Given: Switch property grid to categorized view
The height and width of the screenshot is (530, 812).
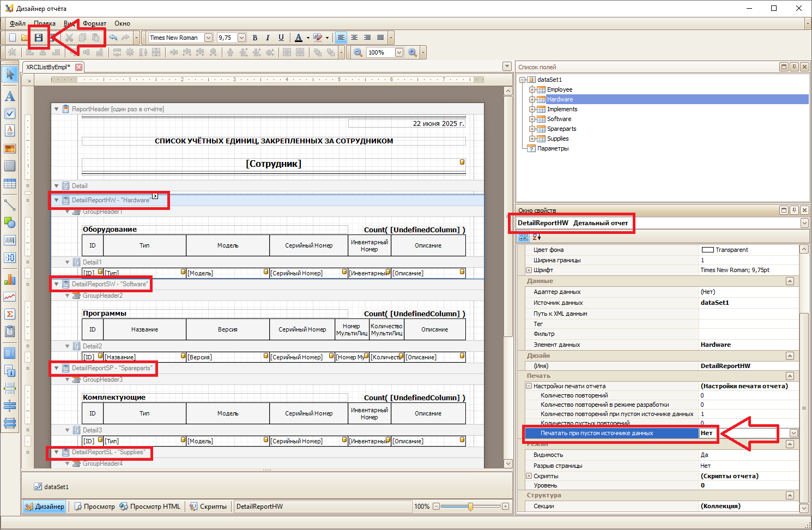Looking at the screenshot, I should [x=524, y=237].
